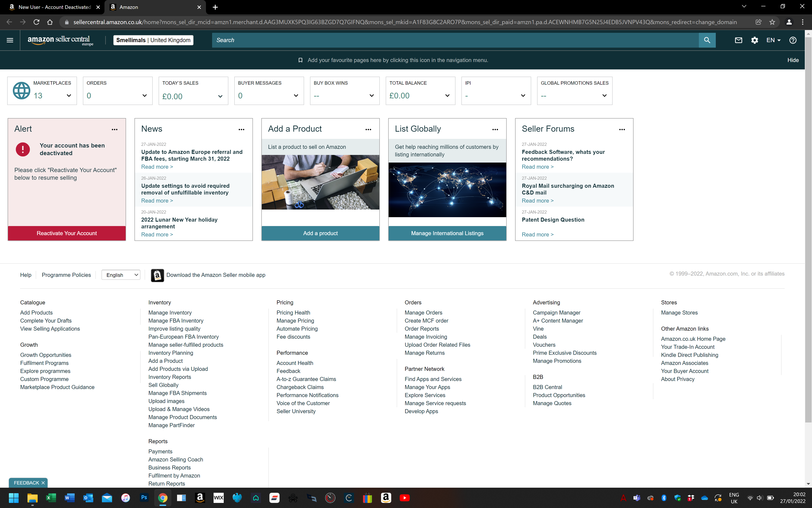Click the search magnifier button

click(x=707, y=40)
